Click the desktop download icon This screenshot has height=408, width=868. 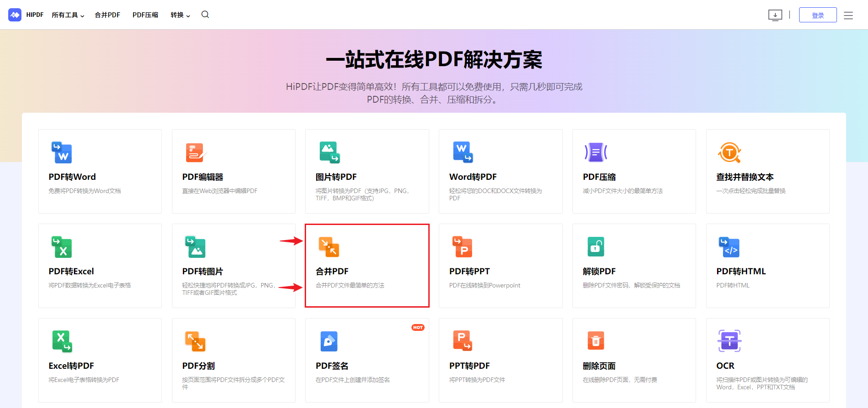pos(775,15)
